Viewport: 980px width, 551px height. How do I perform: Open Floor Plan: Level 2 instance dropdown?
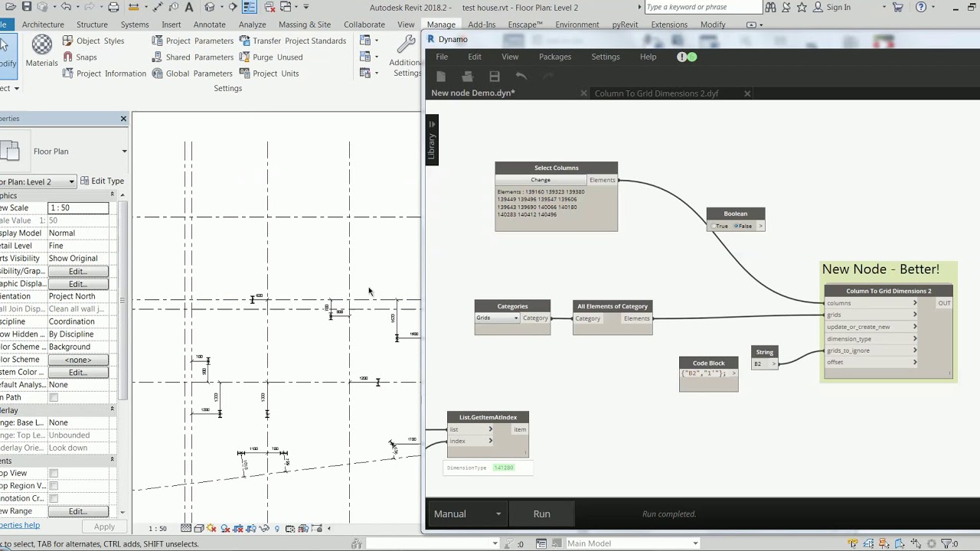(x=71, y=181)
